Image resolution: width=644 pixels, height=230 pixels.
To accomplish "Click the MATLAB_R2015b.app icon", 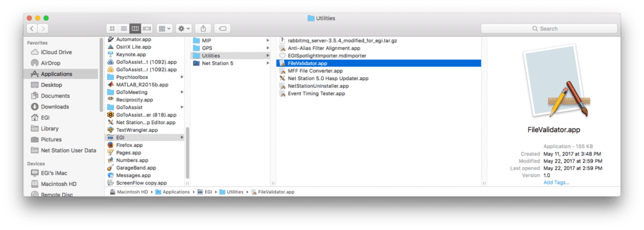I will coord(111,84).
